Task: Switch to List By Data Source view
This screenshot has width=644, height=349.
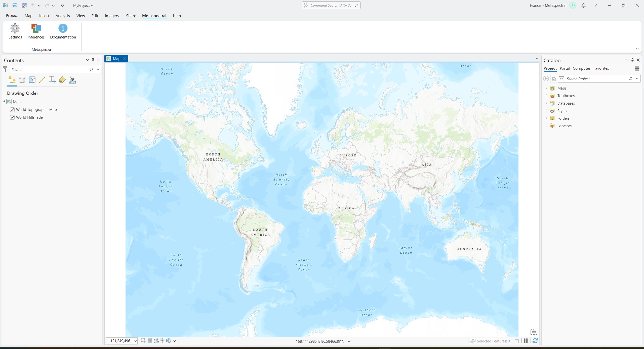Action: pyautogui.click(x=22, y=80)
